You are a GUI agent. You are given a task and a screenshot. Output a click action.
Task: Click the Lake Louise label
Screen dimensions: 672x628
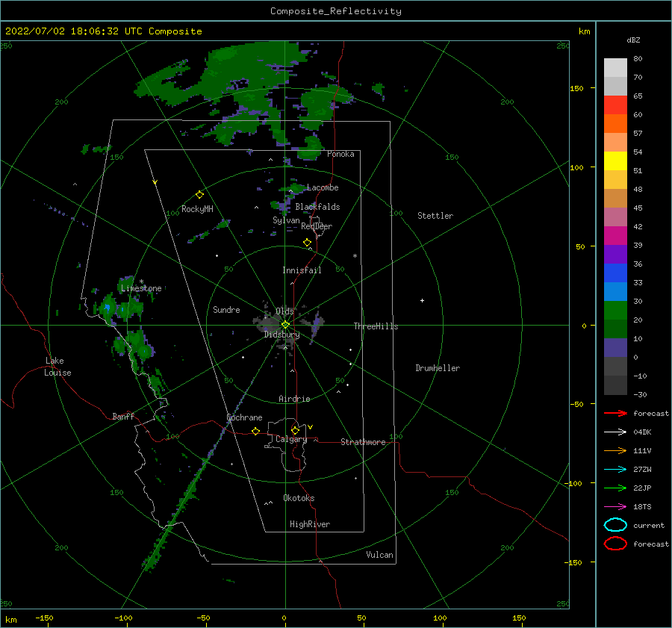click(x=57, y=367)
